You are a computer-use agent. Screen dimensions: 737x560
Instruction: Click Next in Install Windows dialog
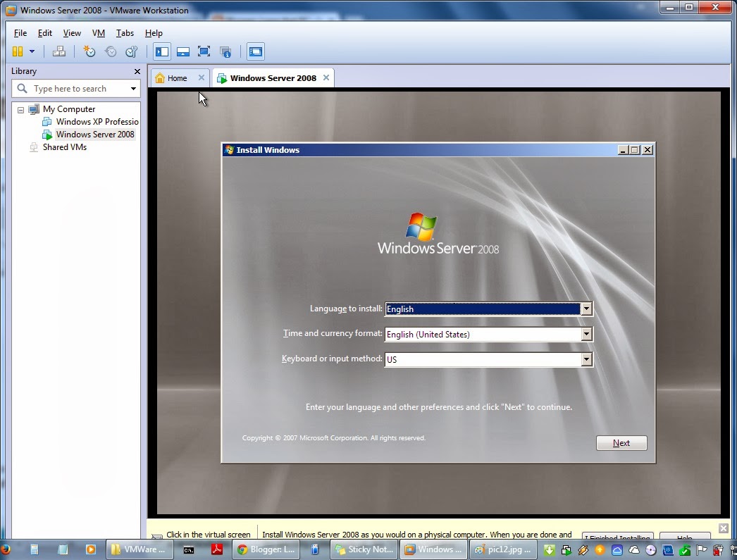621,443
